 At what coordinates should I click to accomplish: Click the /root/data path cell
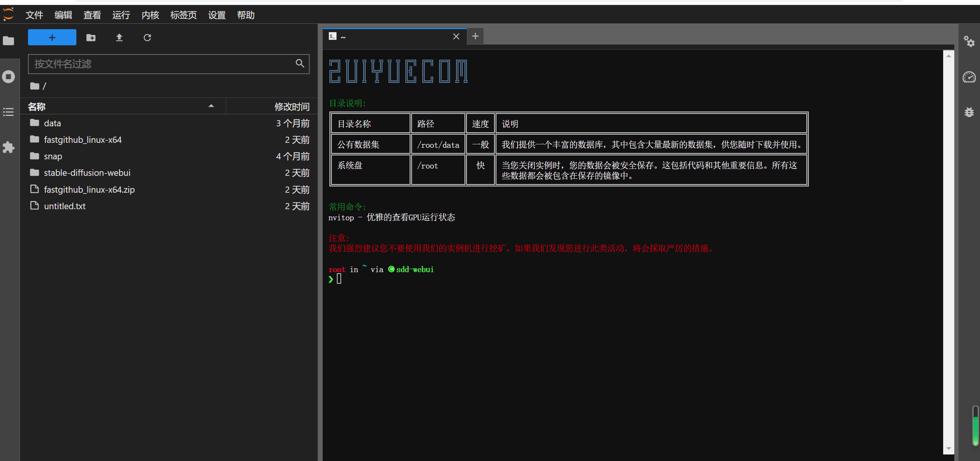click(438, 145)
